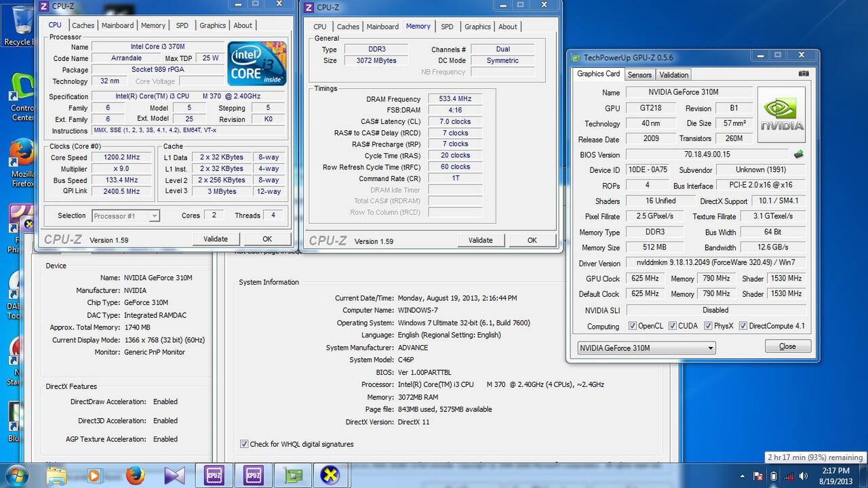
Task: Click the NVIDIA SLI Disabled field
Action: coord(715,310)
